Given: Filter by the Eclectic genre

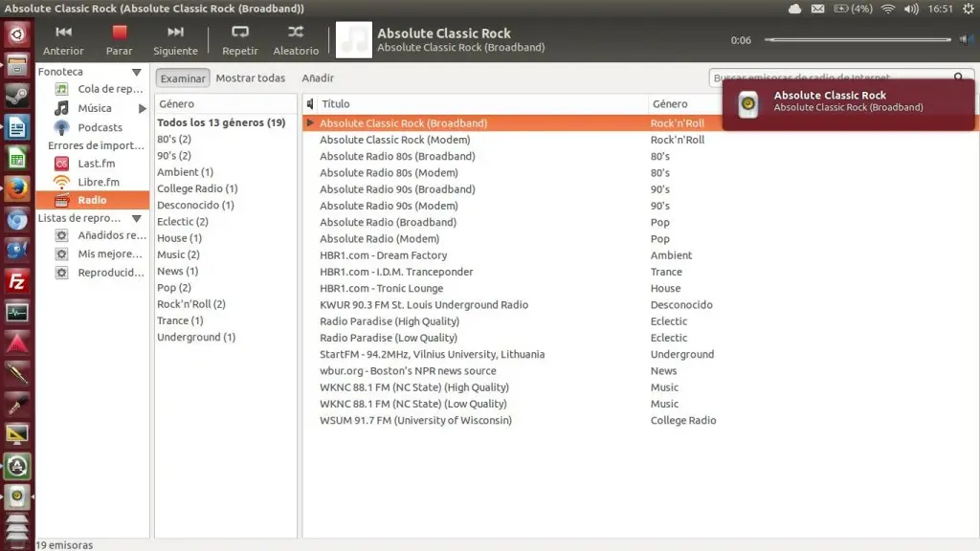Looking at the screenshot, I should [x=183, y=222].
